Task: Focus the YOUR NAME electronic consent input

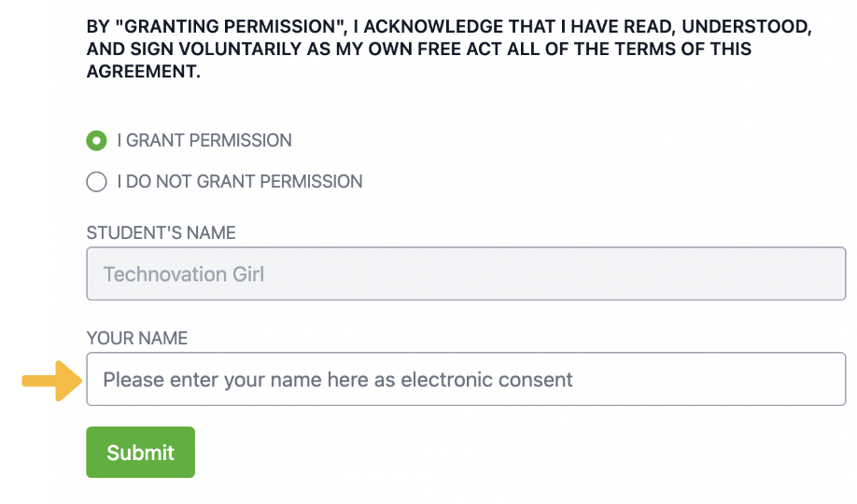Action: (x=465, y=379)
